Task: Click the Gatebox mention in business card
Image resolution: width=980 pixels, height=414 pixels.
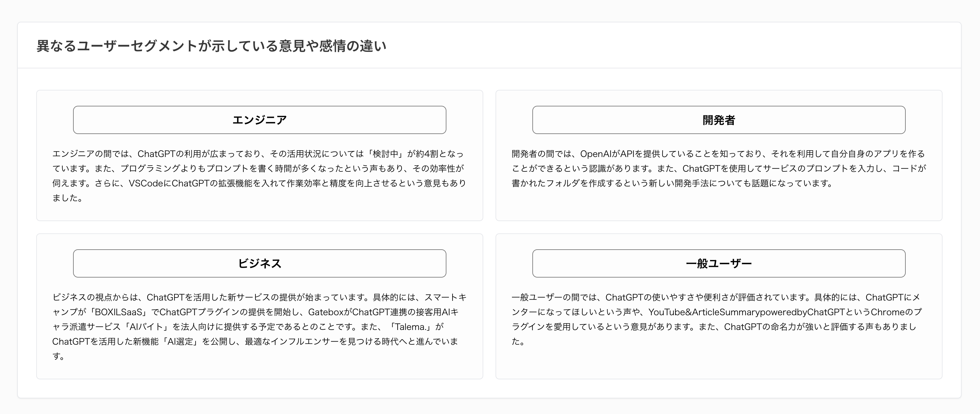Action: [326, 312]
